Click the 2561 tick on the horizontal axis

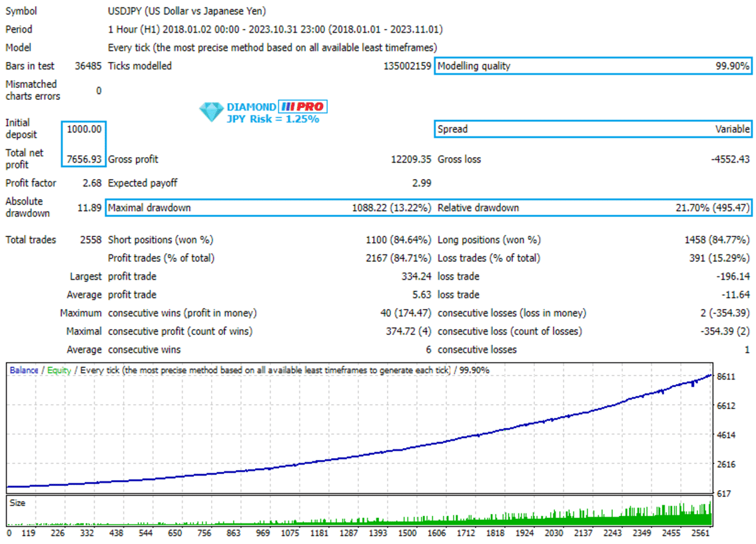click(x=699, y=533)
